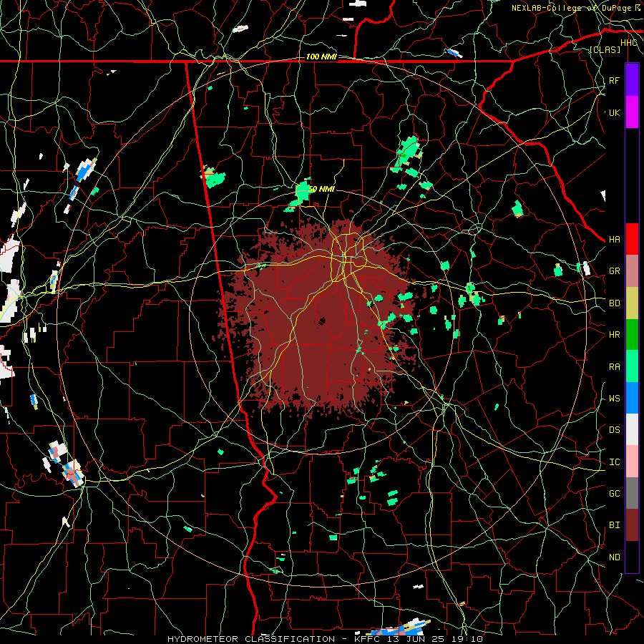Select the light pink IC legend swatch
The image size is (644, 644).
click(632, 462)
